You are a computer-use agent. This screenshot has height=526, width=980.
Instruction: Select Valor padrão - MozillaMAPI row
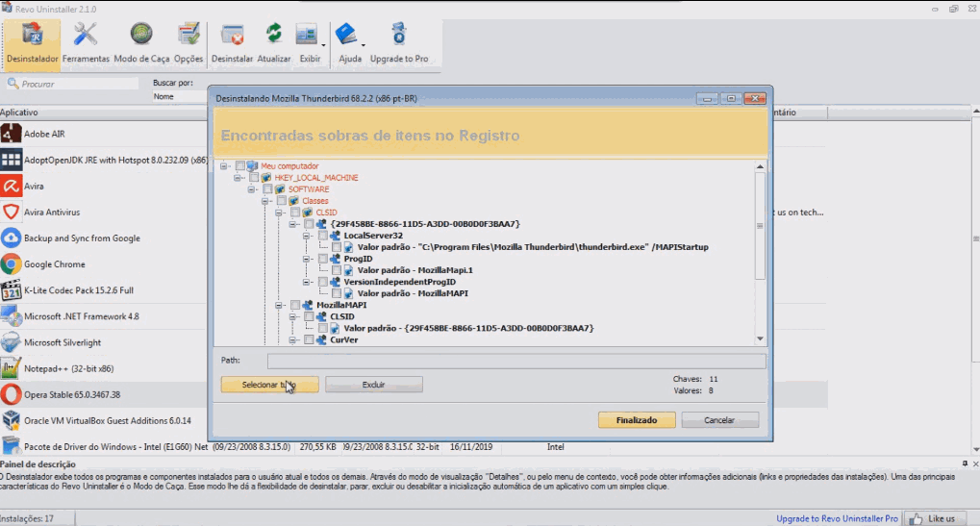click(x=413, y=293)
